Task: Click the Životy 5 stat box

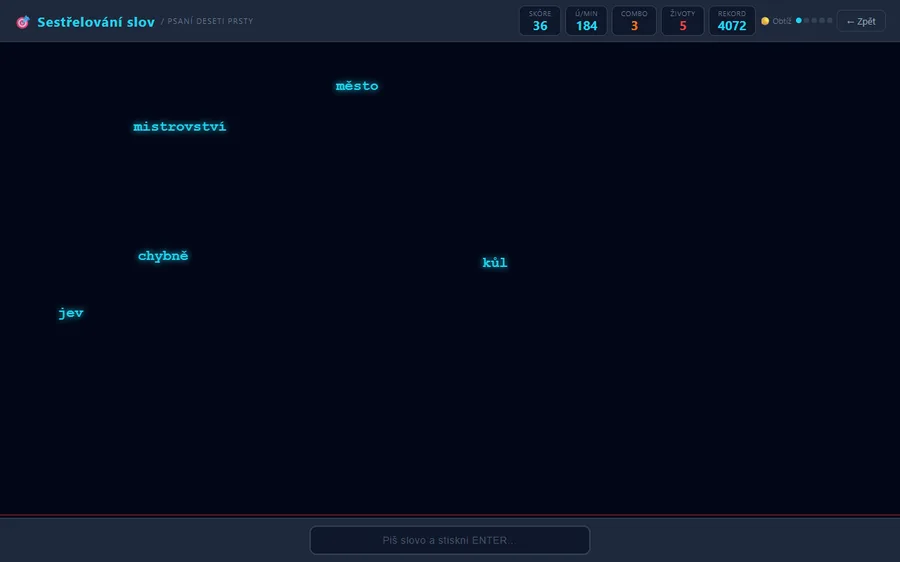Action: (x=682, y=21)
